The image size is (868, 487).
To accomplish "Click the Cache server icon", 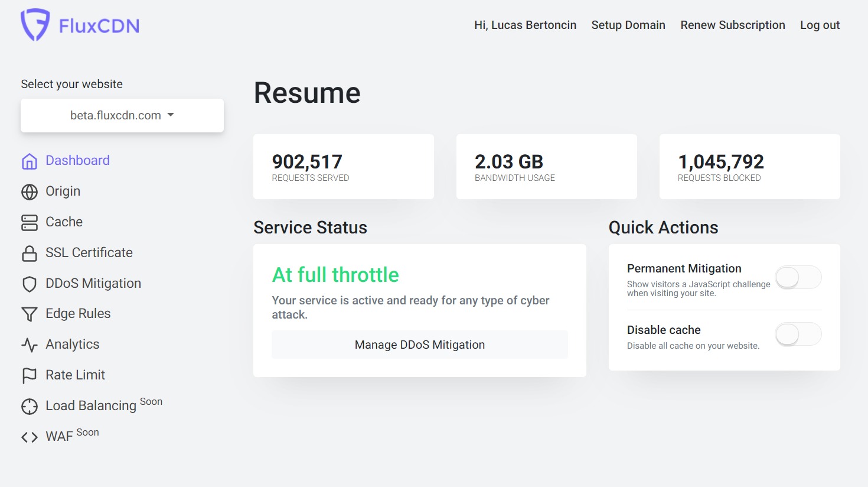I will click(30, 222).
